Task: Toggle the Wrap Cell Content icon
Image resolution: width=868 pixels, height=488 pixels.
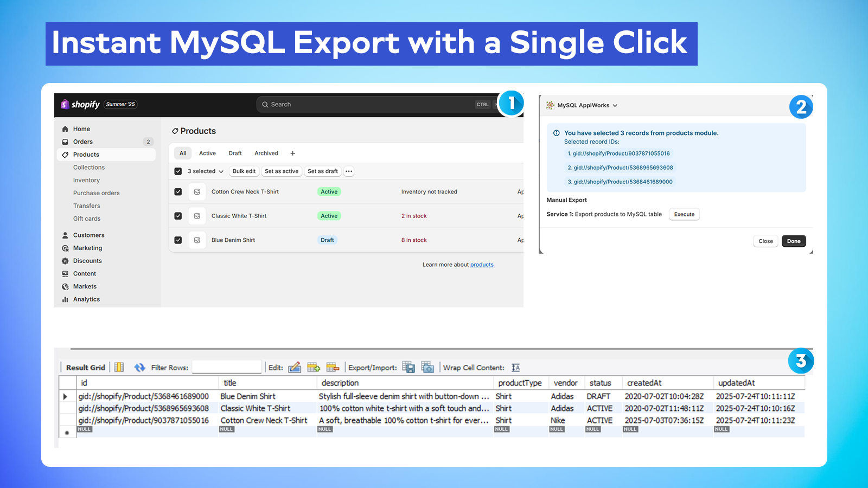Action: (515, 367)
